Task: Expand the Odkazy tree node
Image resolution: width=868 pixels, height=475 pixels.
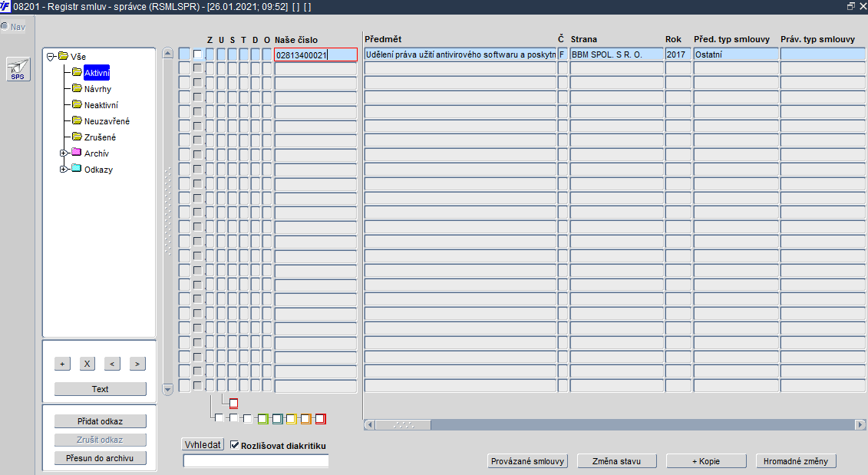Action: click(x=64, y=169)
